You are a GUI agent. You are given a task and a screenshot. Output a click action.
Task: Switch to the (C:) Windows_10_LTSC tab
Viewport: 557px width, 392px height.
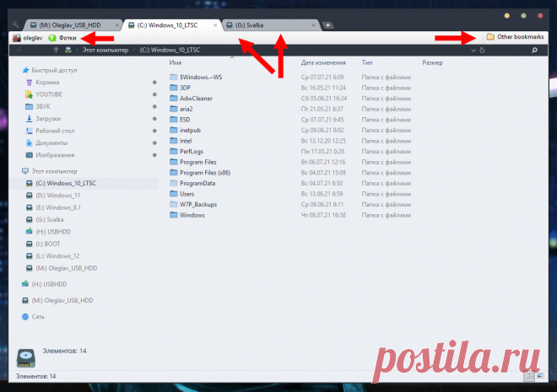point(172,25)
